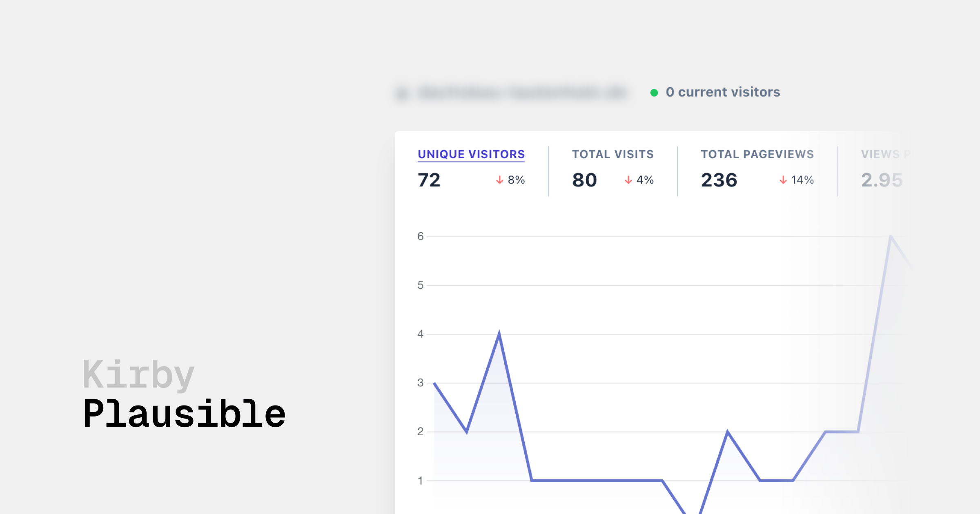
Task: Click the red down arrow beside 8%
Action: [499, 180]
